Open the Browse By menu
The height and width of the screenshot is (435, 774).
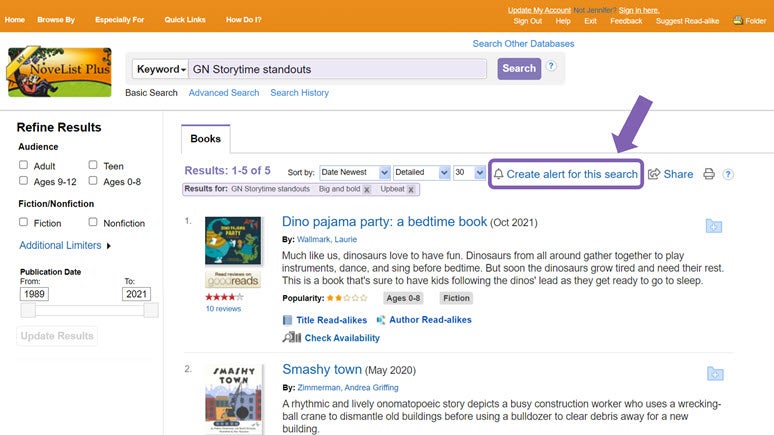coord(56,20)
